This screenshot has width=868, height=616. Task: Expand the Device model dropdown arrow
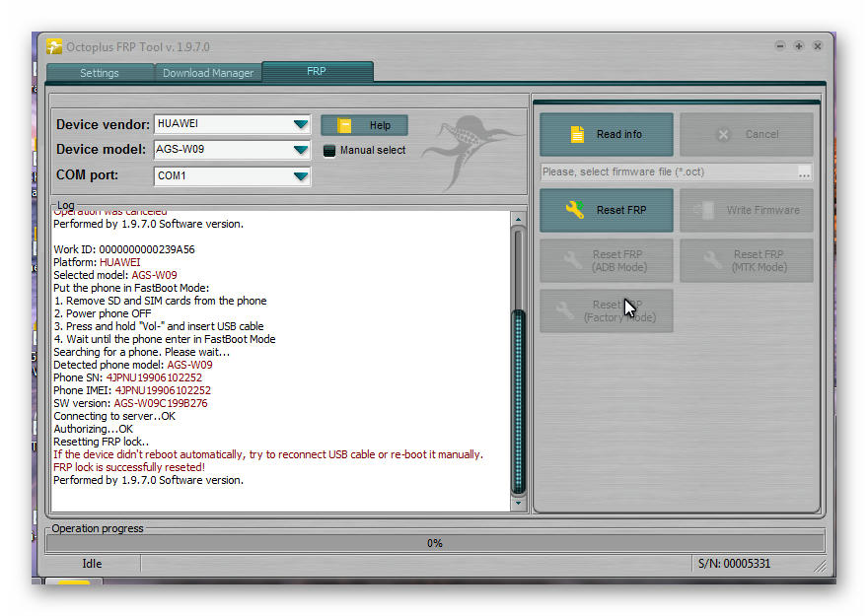301,149
